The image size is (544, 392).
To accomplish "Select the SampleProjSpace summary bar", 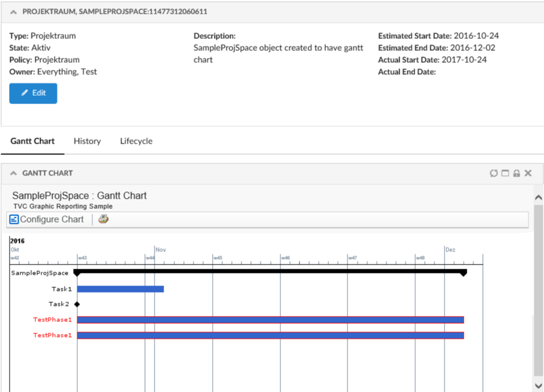I will pos(270,271).
